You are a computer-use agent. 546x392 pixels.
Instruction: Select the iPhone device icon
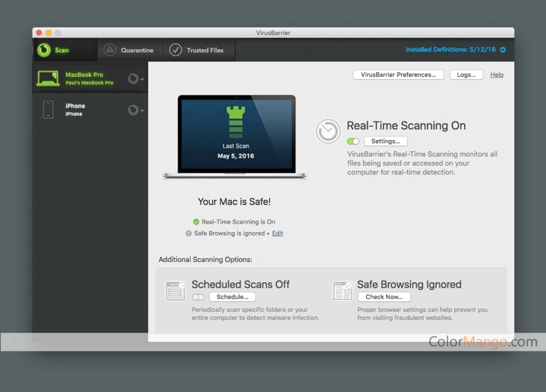[x=48, y=109]
